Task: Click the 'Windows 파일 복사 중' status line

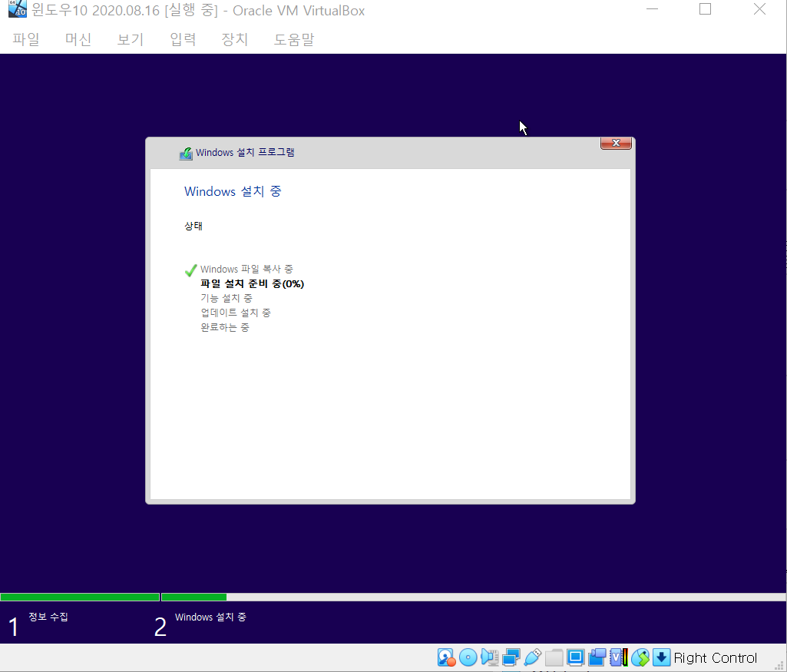Action: 246,270
